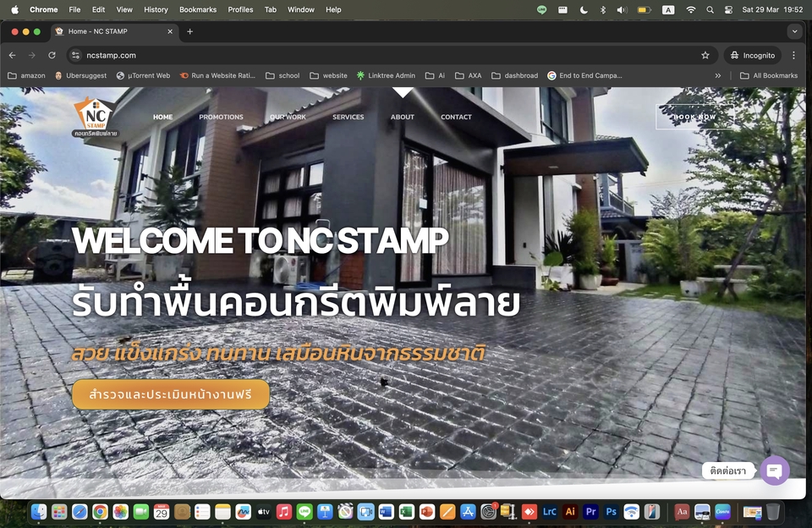Open Trash in the Dock

pos(772,512)
